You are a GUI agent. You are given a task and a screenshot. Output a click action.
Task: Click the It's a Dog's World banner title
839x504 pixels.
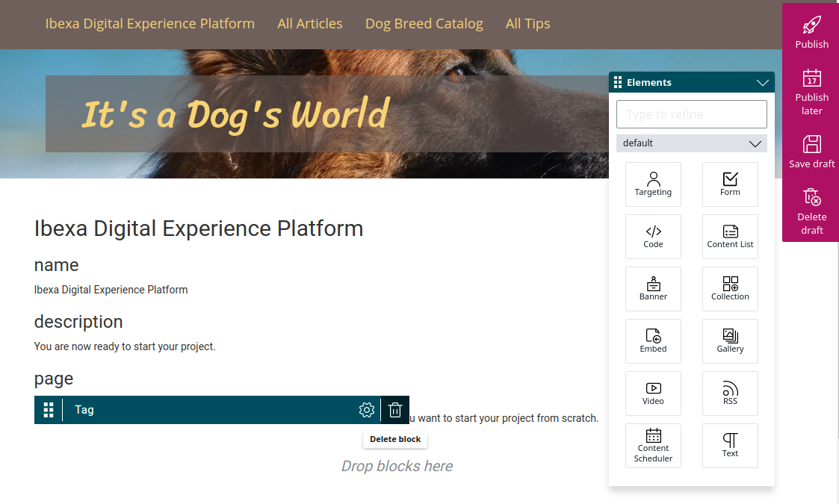coord(235,114)
